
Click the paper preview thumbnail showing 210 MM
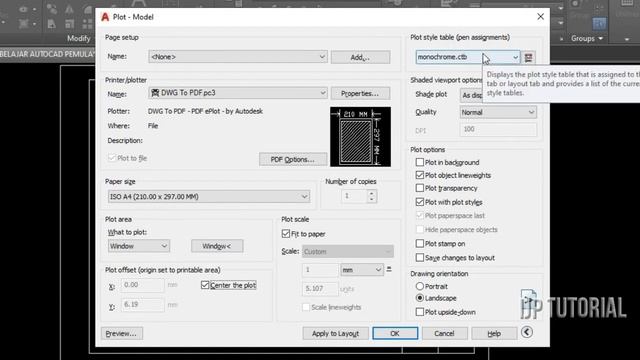(x=360, y=137)
